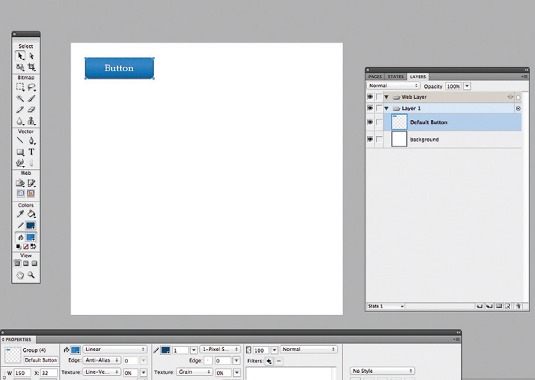Select the Eraser tool
Image resolution: width=535 pixels, height=380 pixels.
tap(31, 109)
